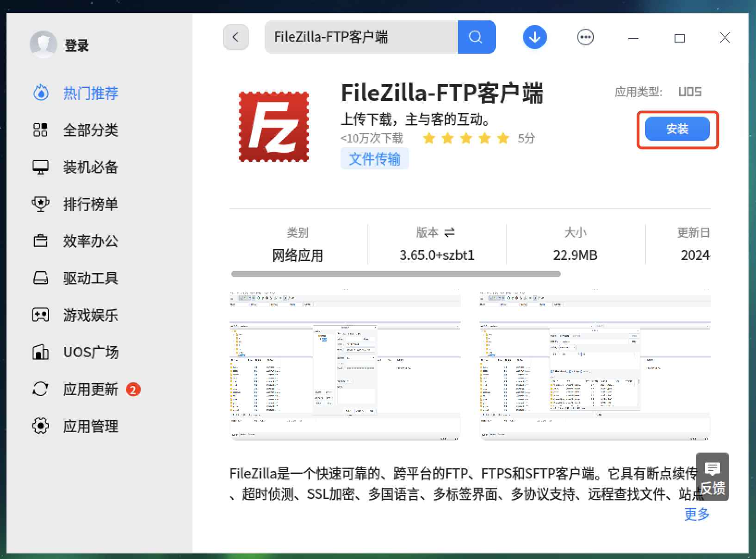
Task: Click the 应用更新 refresh icon
Action: point(41,389)
